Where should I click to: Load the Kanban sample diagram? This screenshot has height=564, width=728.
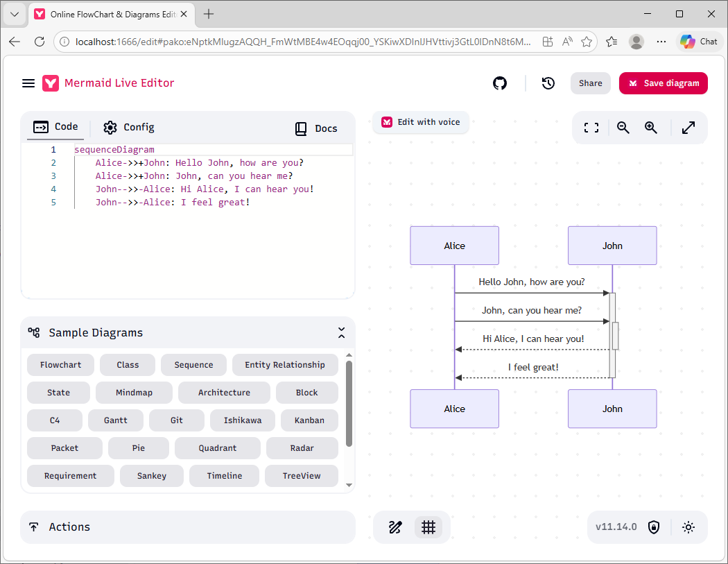[309, 420]
